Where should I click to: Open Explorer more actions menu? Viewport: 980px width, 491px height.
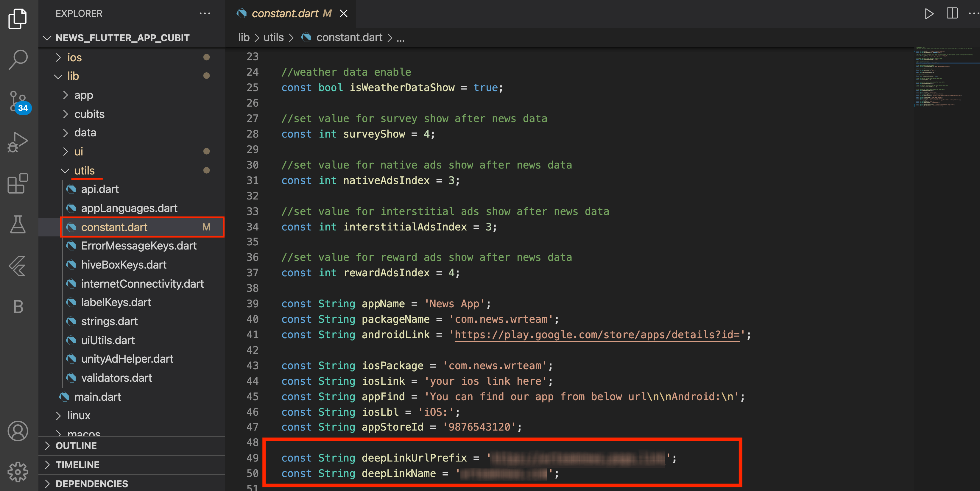205,14
